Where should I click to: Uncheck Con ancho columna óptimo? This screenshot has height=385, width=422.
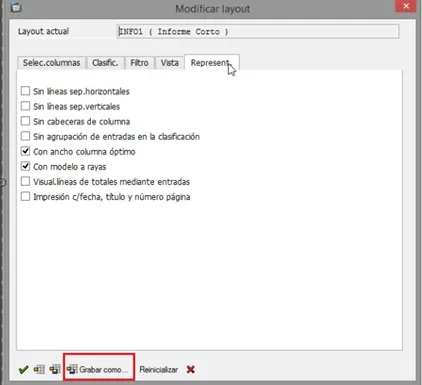(25, 151)
